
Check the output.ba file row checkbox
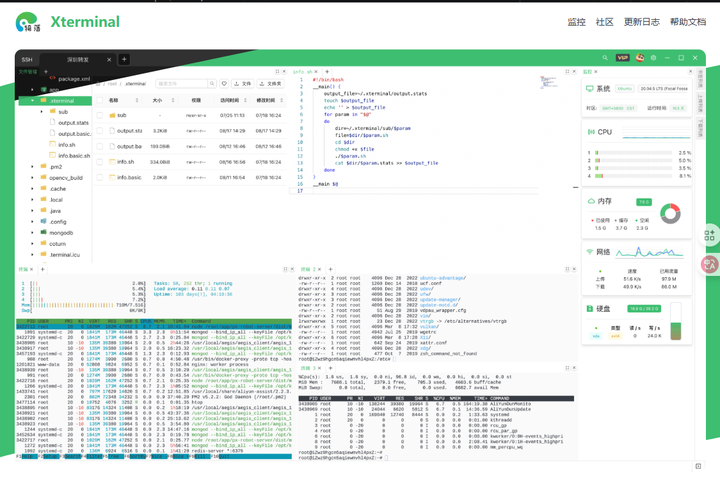[x=100, y=146]
